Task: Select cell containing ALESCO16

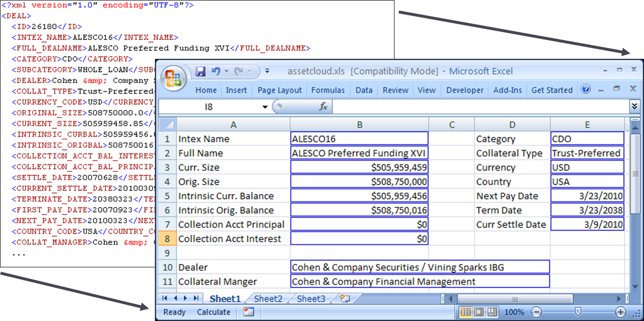Action: pos(359,139)
